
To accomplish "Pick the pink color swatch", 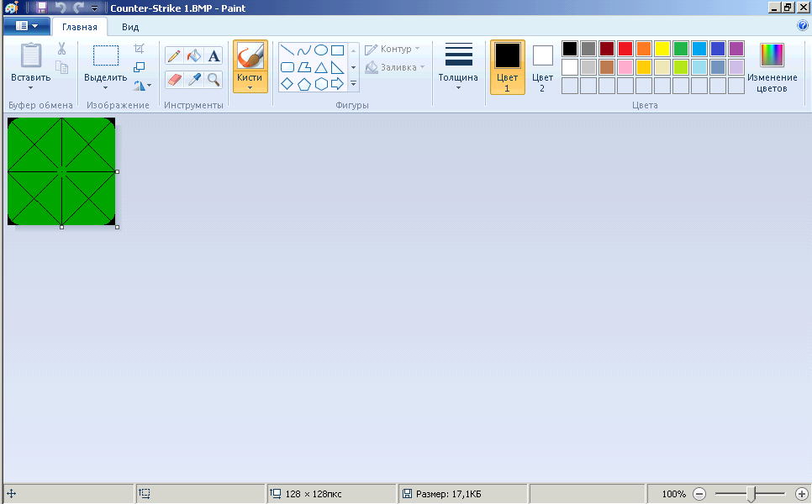I will coord(625,67).
